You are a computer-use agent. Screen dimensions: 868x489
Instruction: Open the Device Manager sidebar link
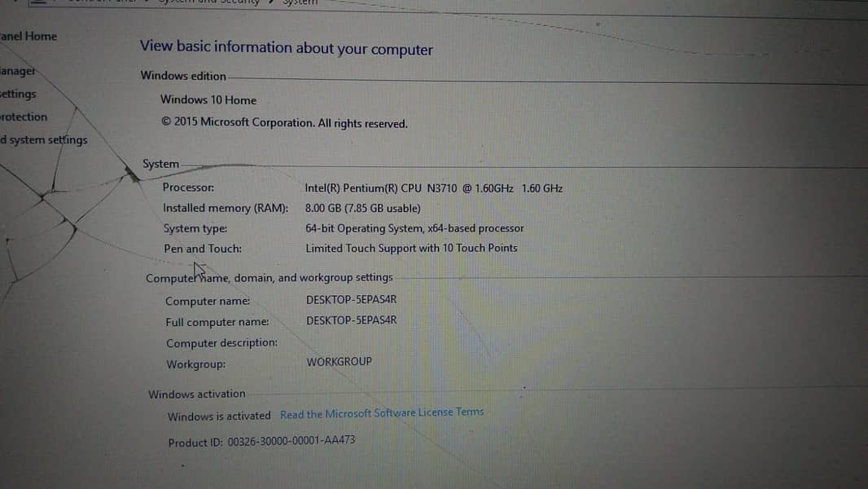[x=18, y=71]
